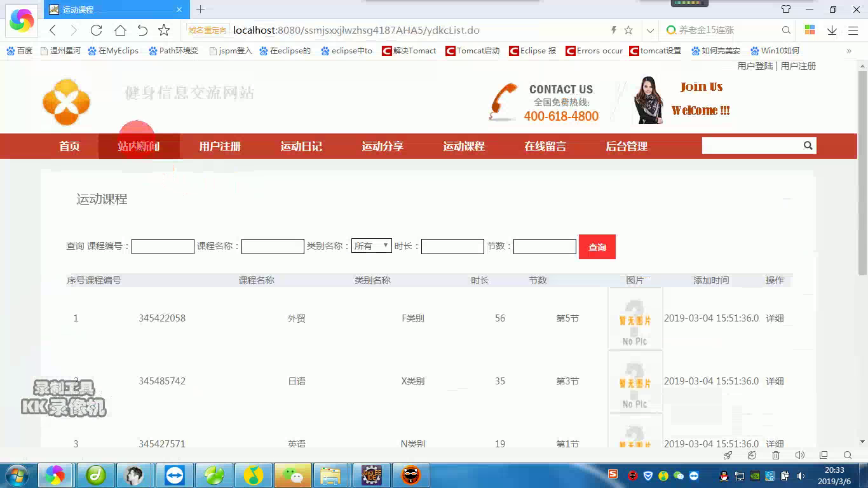Image resolution: width=868 pixels, height=488 pixels.
Task: Open file explorer from taskbar
Action: (331, 475)
